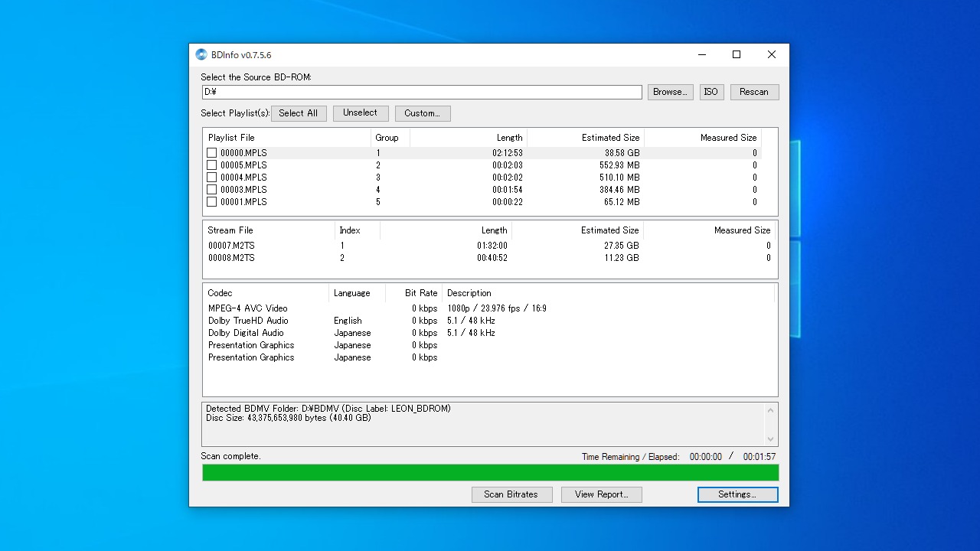Viewport: 980px width, 551px height.
Task: Select the Dolby Digital Audio row
Action: [x=490, y=333]
